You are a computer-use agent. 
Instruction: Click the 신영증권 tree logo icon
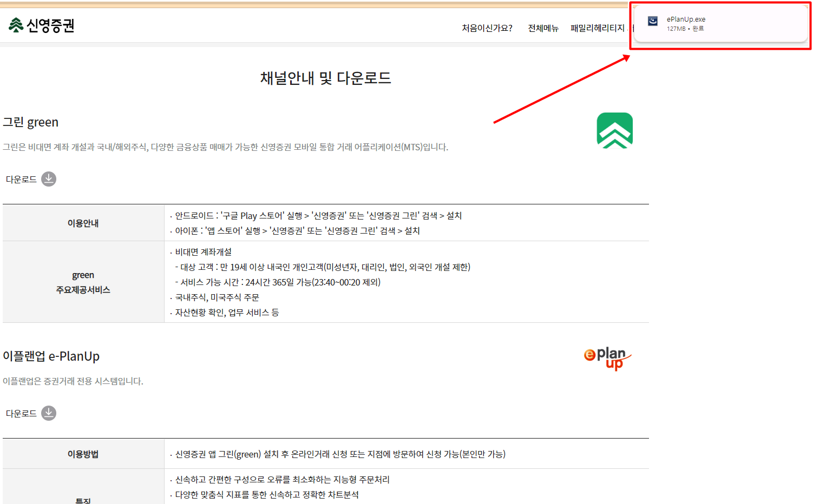tap(16, 25)
